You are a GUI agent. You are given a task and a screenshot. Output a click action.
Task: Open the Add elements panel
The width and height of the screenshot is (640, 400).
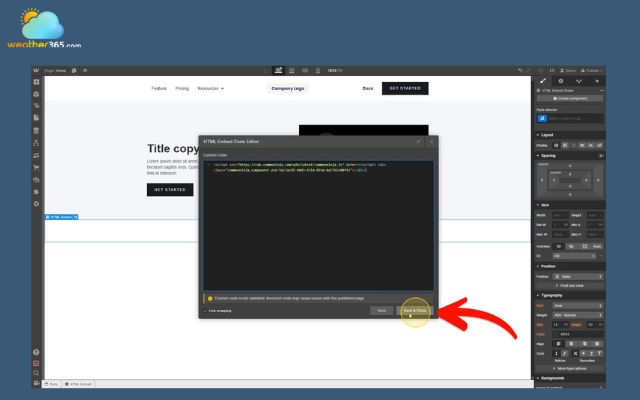click(x=36, y=82)
